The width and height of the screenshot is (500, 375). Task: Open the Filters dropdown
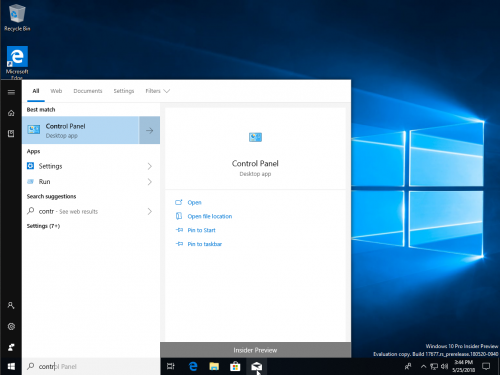click(x=158, y=91)
